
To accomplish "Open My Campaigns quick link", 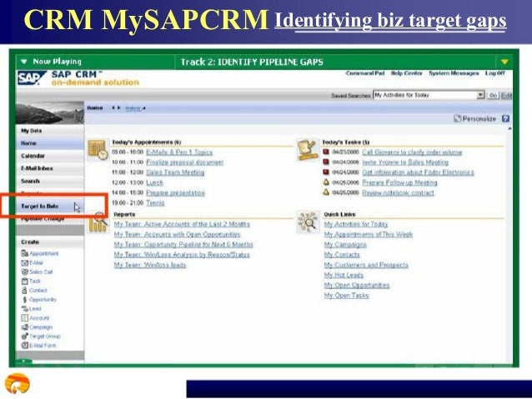I will [345, 244].
